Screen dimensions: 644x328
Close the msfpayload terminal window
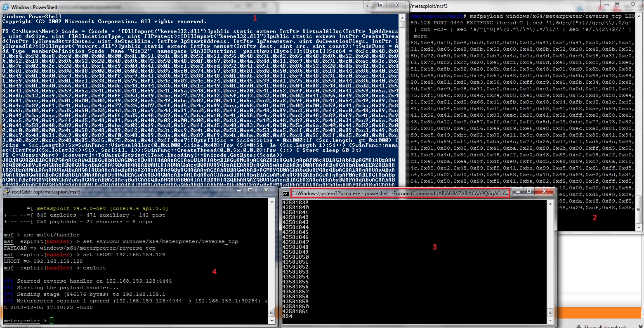click(x=633, y=5)
